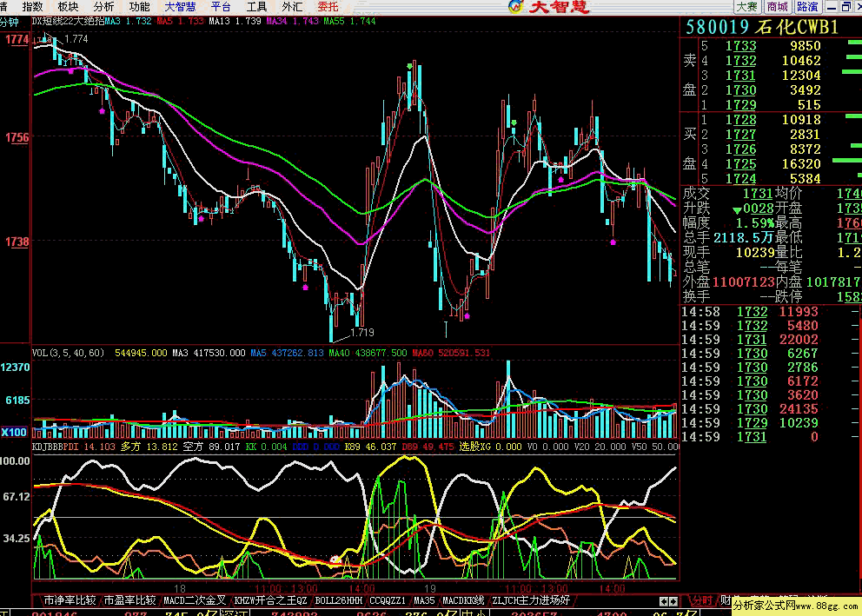
Task: Select the KHZW开合之王QZ indicator tab
Action: pos(270,600)
